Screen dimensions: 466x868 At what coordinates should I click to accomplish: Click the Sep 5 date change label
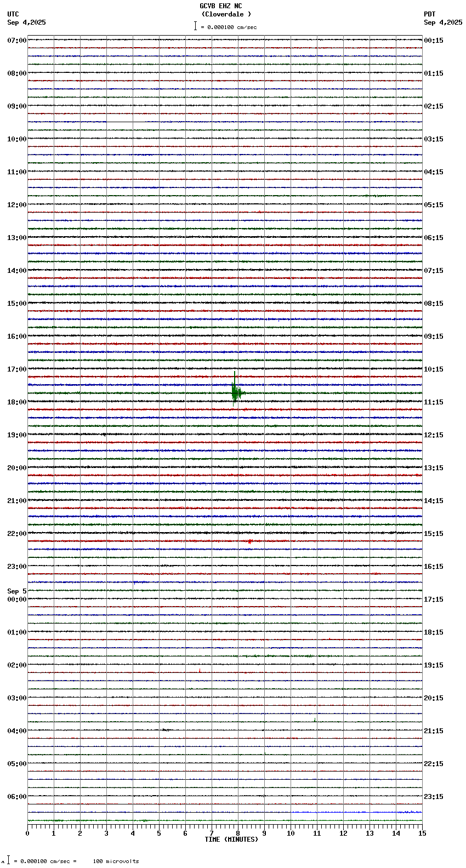click(x=17, y=591)
